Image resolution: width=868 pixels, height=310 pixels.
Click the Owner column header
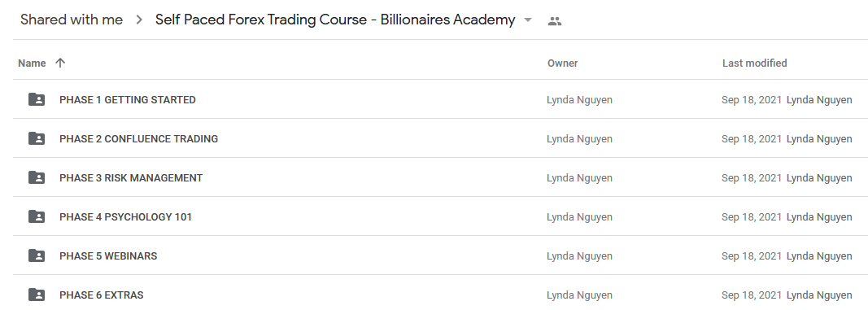[x=562, y=63]
